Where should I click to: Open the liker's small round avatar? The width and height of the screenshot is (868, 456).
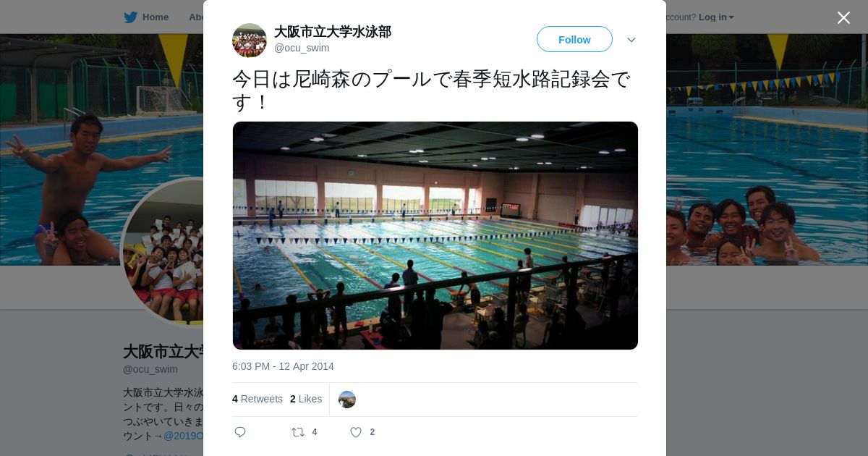click(x=347, y=400)
